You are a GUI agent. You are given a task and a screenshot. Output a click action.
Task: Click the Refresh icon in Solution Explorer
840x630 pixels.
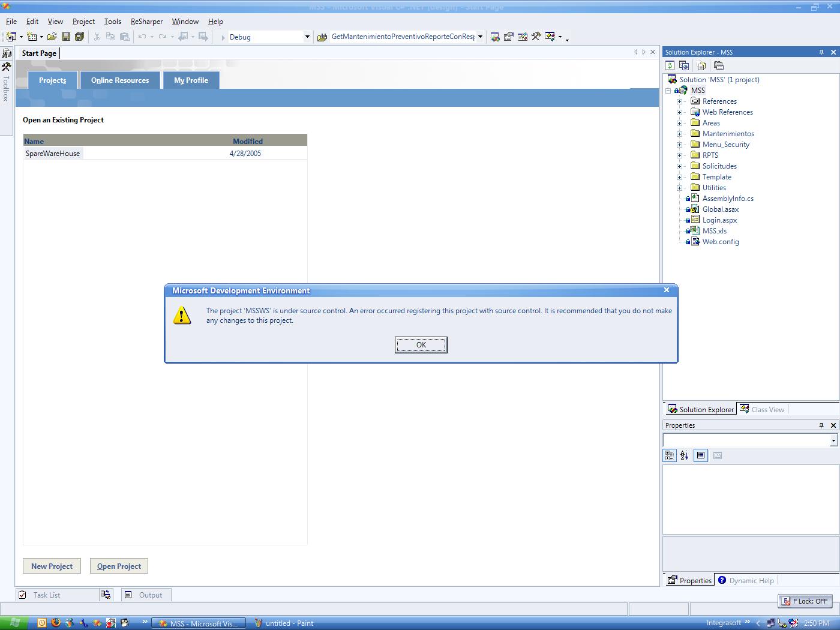pyautogui.click(x=670, y=65)
